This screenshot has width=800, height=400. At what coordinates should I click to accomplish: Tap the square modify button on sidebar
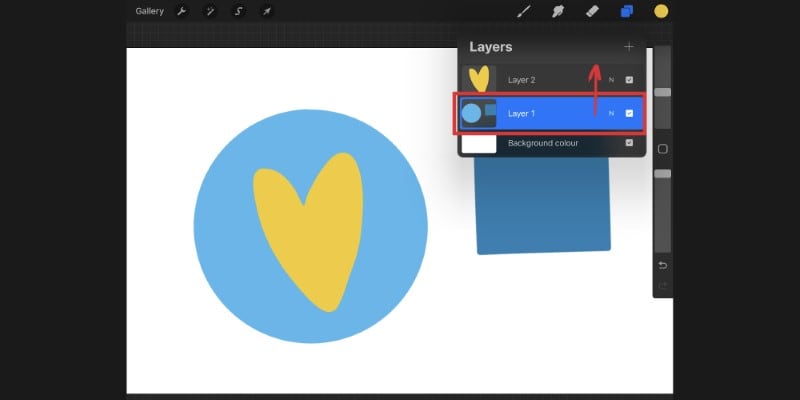[x=663, y=149]
